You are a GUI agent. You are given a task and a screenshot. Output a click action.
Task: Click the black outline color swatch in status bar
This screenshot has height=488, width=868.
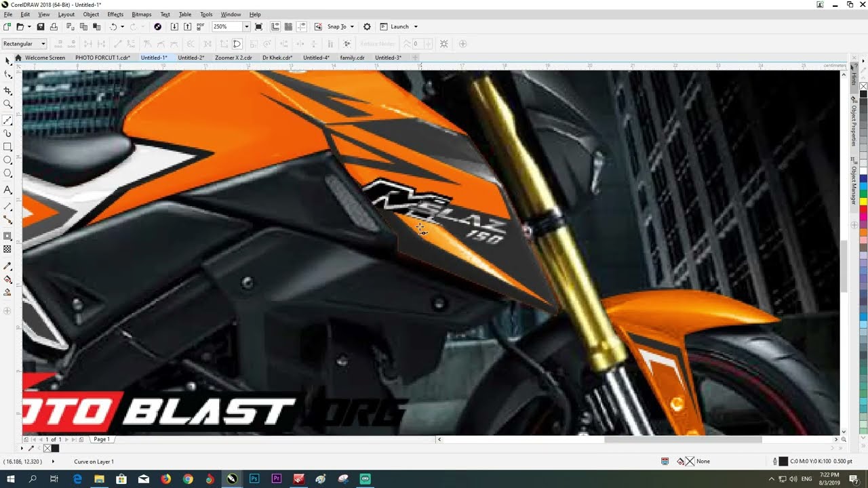783,462
